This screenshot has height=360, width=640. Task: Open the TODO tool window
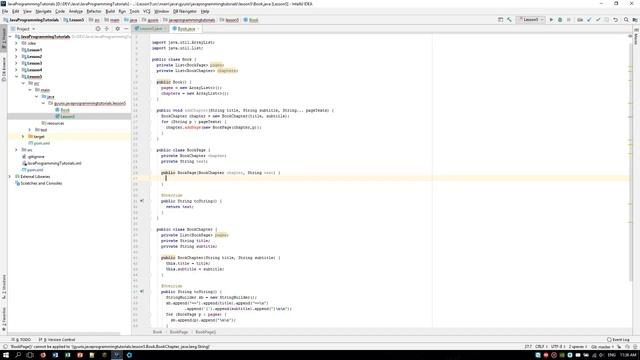pyautogui.click(x=22, y=339)
